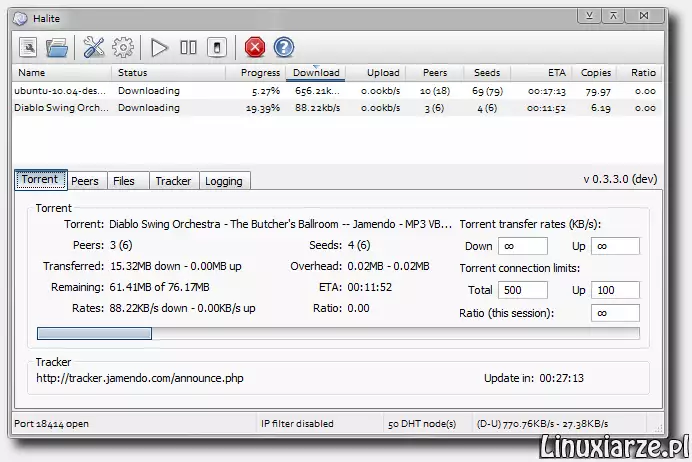Screen dimensions: 692x462
Task: Click the 10 (18) peers cell
Action: [435, 91]
